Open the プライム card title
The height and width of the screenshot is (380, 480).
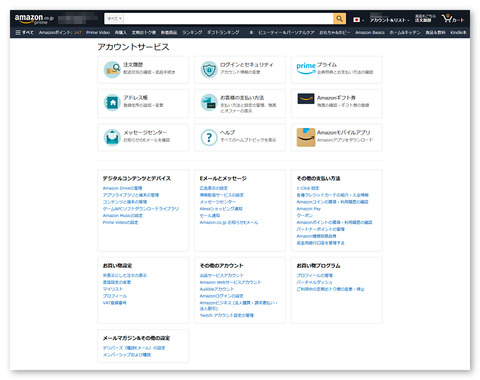pyautogui.click(x=327, y=65)
